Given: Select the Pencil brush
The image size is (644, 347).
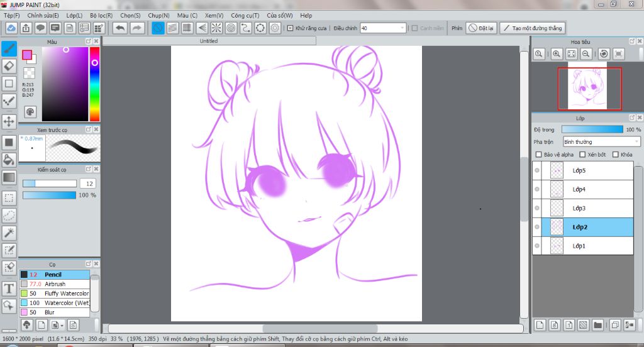Looking at the screenshot, I should [x=55, y=274].
